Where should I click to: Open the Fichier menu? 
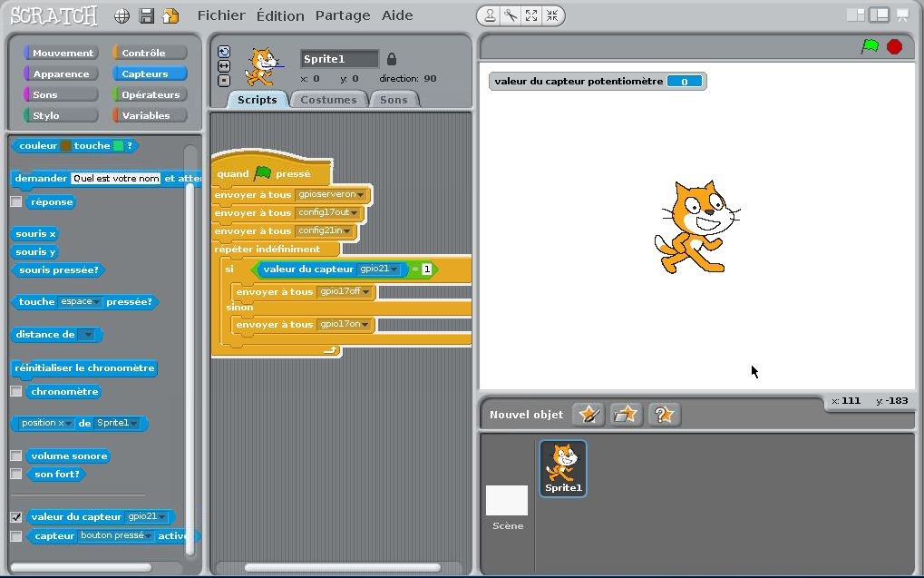220,15
